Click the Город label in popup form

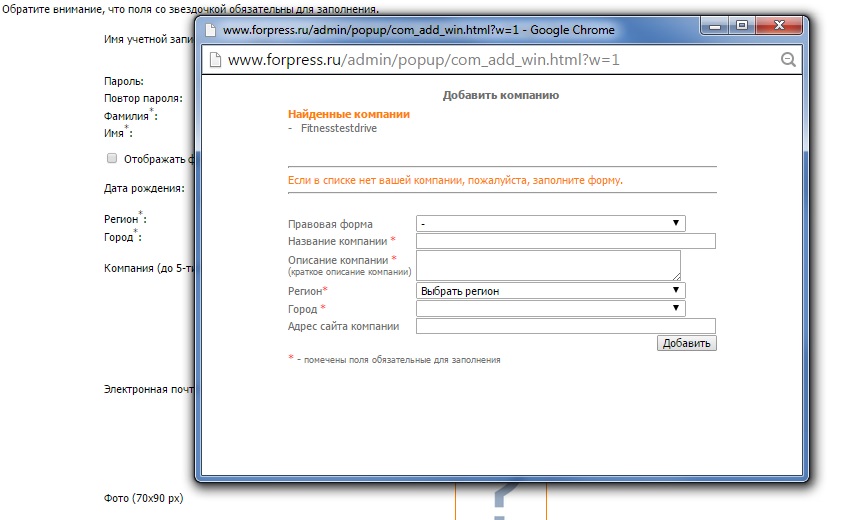tap(302, 309)
